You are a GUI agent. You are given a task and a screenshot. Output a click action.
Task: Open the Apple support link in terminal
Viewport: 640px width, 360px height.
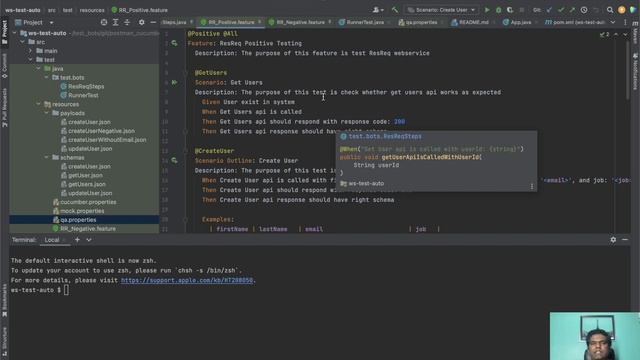click(x=187, y=280)
